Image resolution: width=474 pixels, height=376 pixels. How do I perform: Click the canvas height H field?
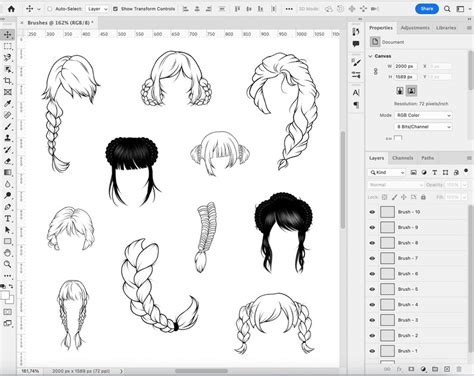405,77
